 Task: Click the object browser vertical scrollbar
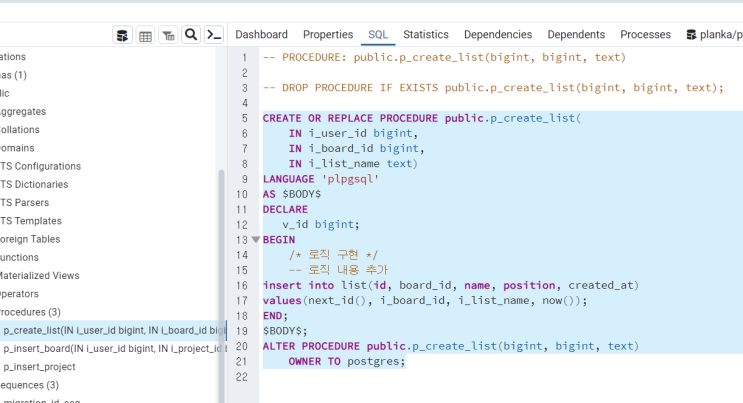click(x=221, y=284)
